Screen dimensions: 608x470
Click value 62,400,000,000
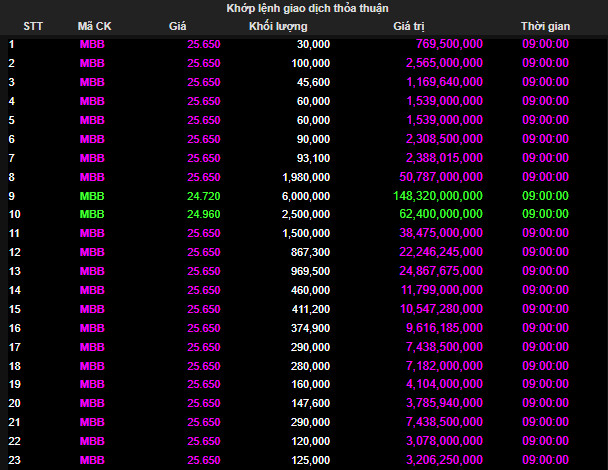[x=441, y=214]
